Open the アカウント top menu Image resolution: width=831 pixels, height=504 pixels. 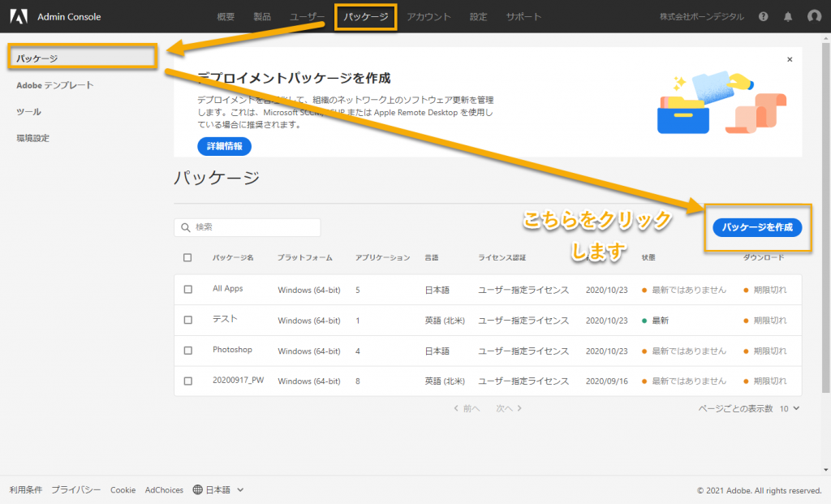coord(428,16)
